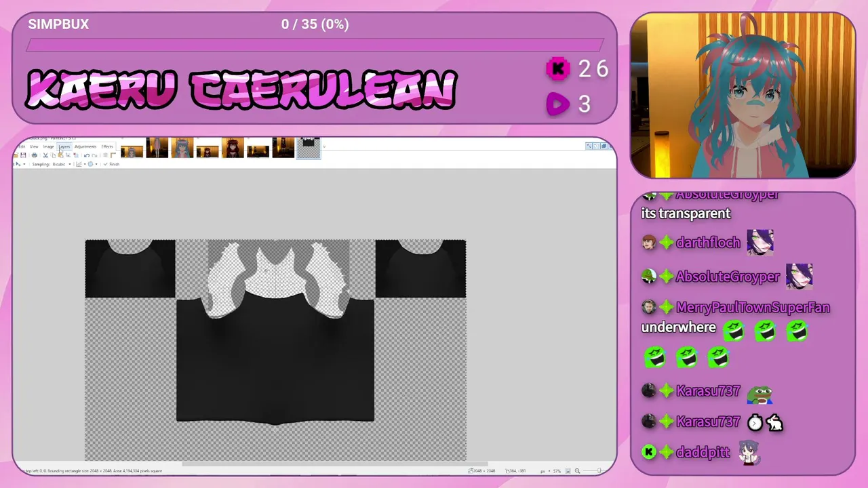Image resolution: width=868 pixels, height=488 pixels.
Task: Click the Print icon
Action: [35, 155]
